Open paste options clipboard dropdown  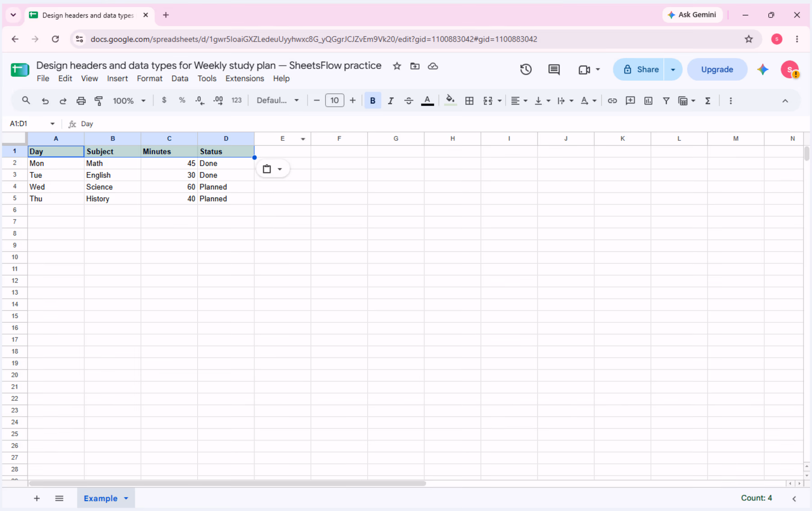pyautogui.click(x=272, y=169)
